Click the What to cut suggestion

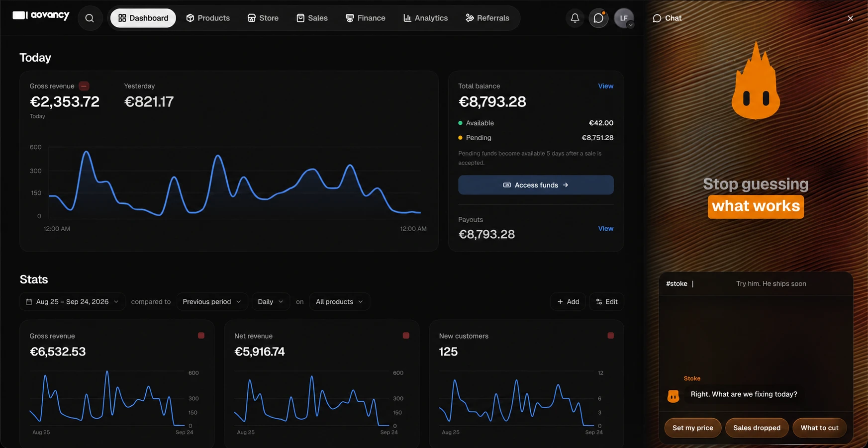[x=819, y=428]
